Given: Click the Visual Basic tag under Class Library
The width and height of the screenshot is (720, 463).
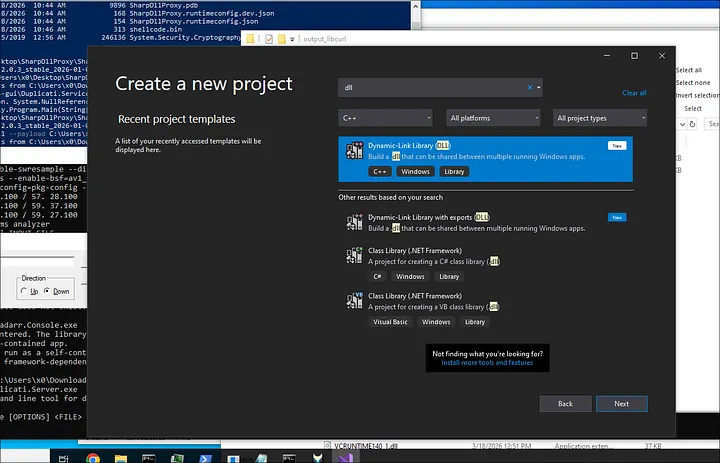Looking at the screenshot, I should 390,322.
